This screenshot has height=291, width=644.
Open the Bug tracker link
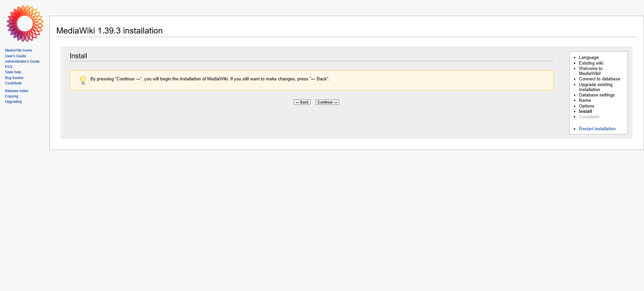click(x=14, y=78)
